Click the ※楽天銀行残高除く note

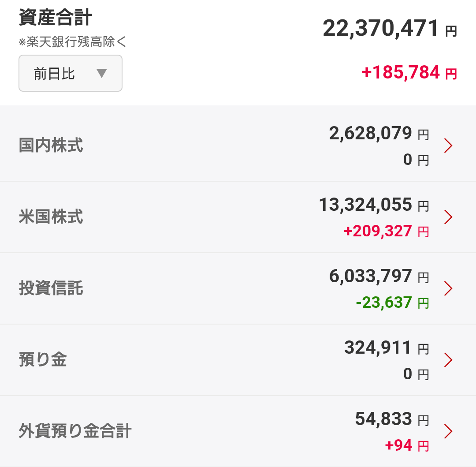click(72, 42)
